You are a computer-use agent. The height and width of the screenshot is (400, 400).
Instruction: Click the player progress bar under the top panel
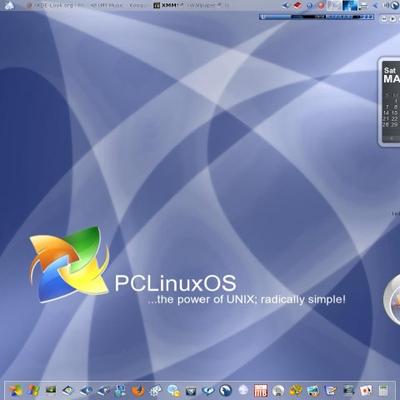click(x=317, y=17)
